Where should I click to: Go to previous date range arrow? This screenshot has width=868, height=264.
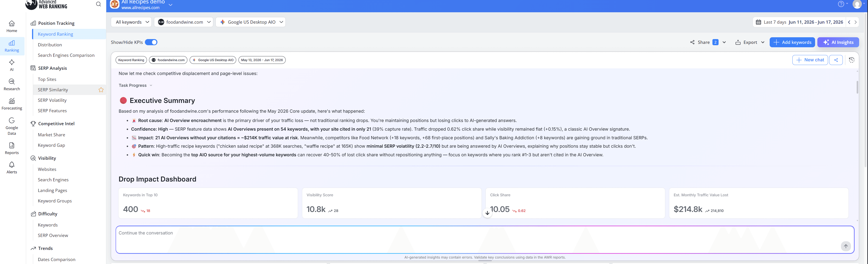[849, 22]
